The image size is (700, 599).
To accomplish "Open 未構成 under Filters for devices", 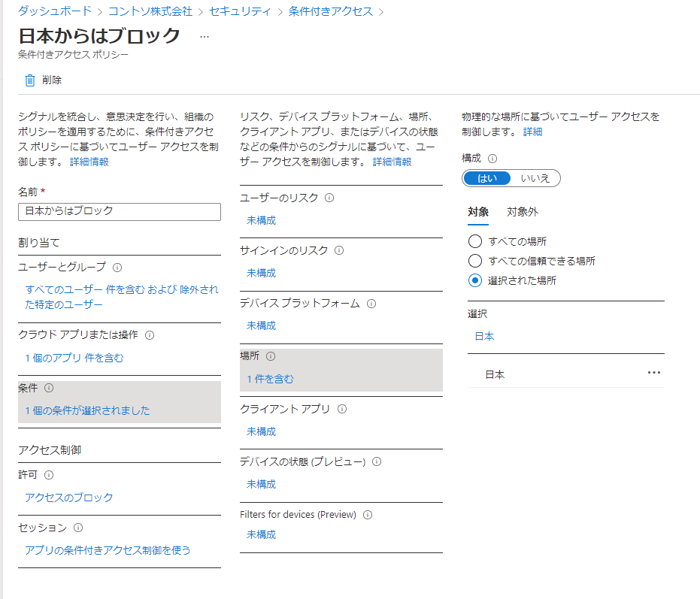I will point(261,534).
